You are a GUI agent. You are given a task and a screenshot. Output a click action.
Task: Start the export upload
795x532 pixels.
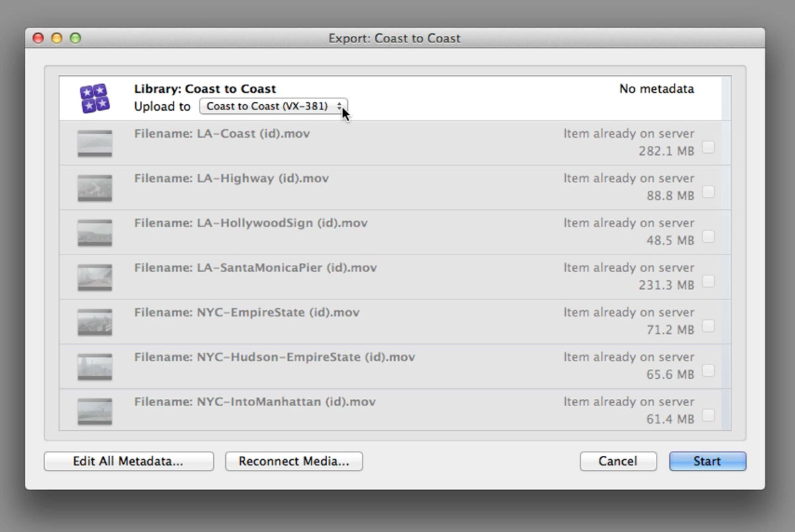708,461
